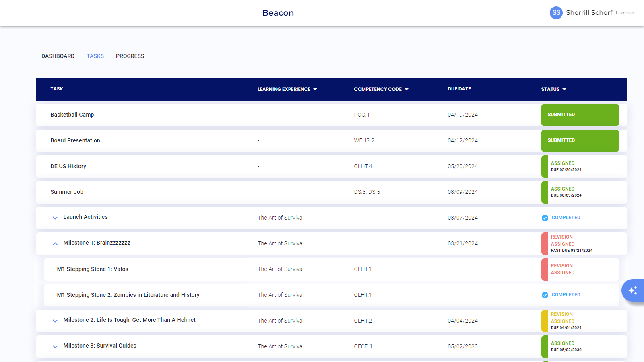Screen dimensions: 644x362
Task: Click the Due Date column header
Action: tap(459, 89)
